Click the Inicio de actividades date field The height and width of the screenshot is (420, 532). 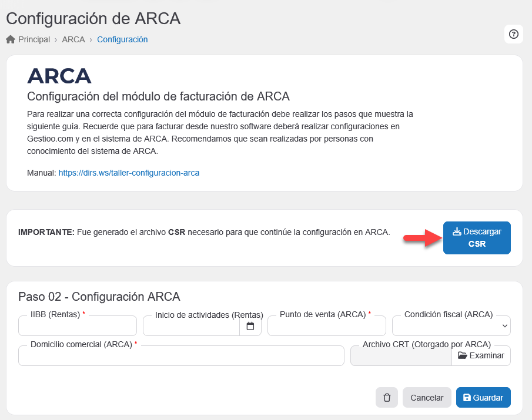tap(191, 326)
